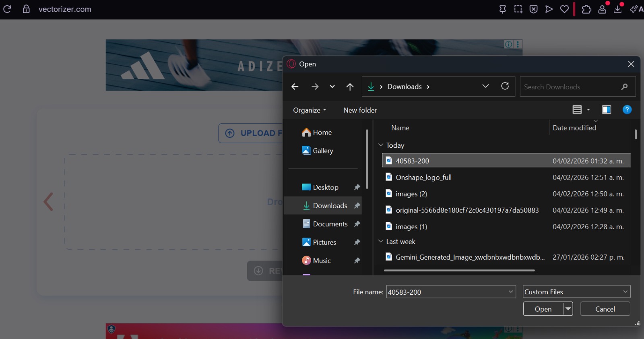Click the file list vertical scrollbar
Screen dimensions: 644x339
(x=636, y=134)
